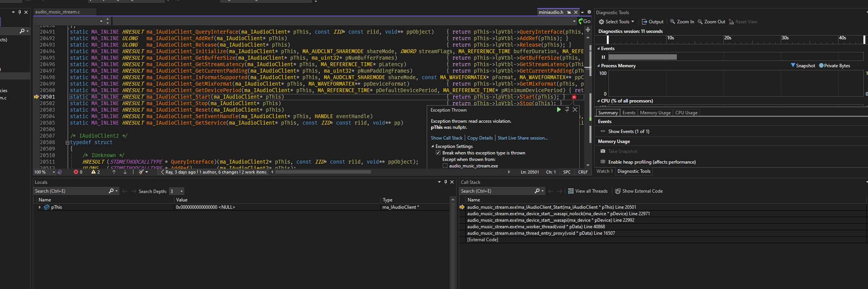Viewport: 868px width, 289px height.
Task: Click the Go navigation button
Action: (x=585, y=21)
